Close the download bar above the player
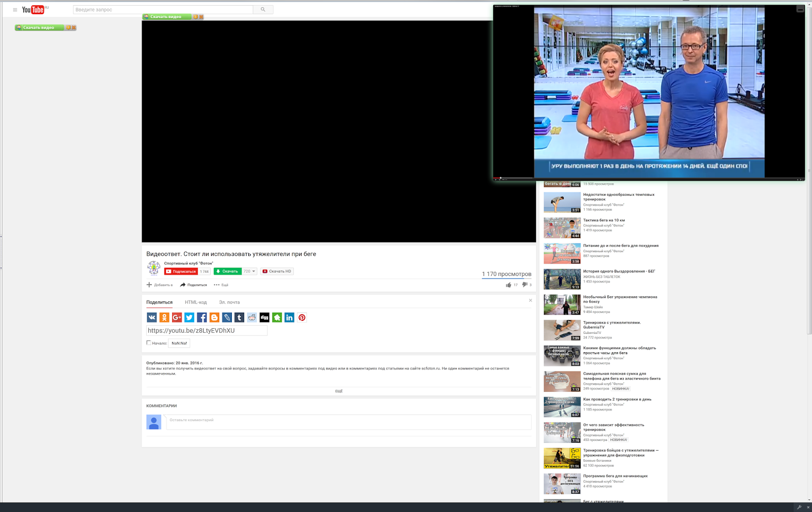Image resolution: width=812 pixels, height=512 pixels. [x=201, y=17]
